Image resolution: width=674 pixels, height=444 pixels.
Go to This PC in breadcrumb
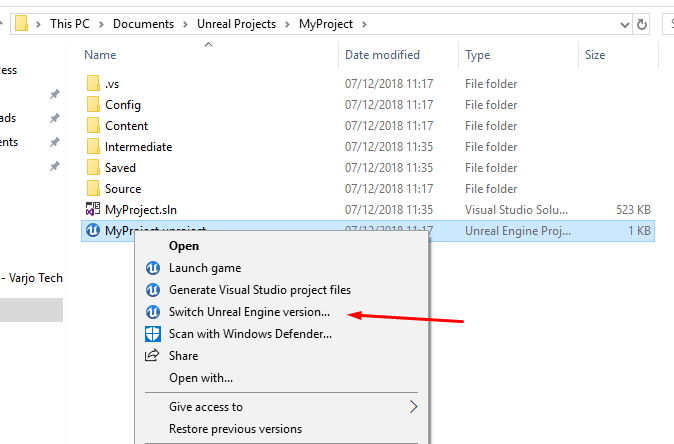click(x=70, y=24)
